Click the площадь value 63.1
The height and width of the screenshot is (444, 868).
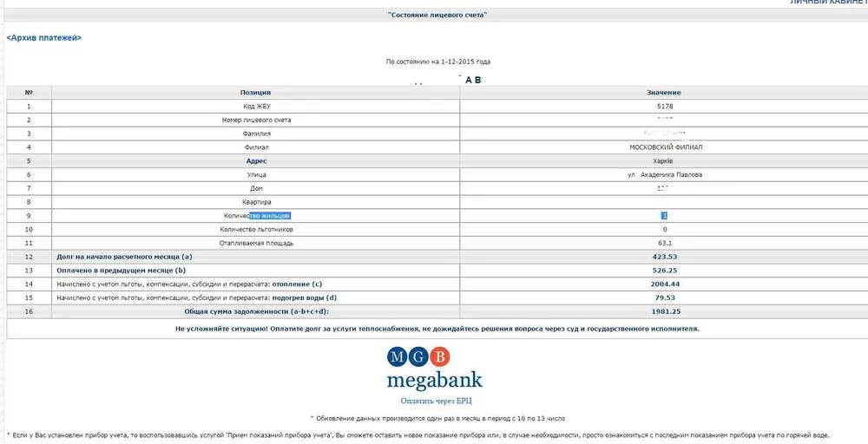[665, 244]
